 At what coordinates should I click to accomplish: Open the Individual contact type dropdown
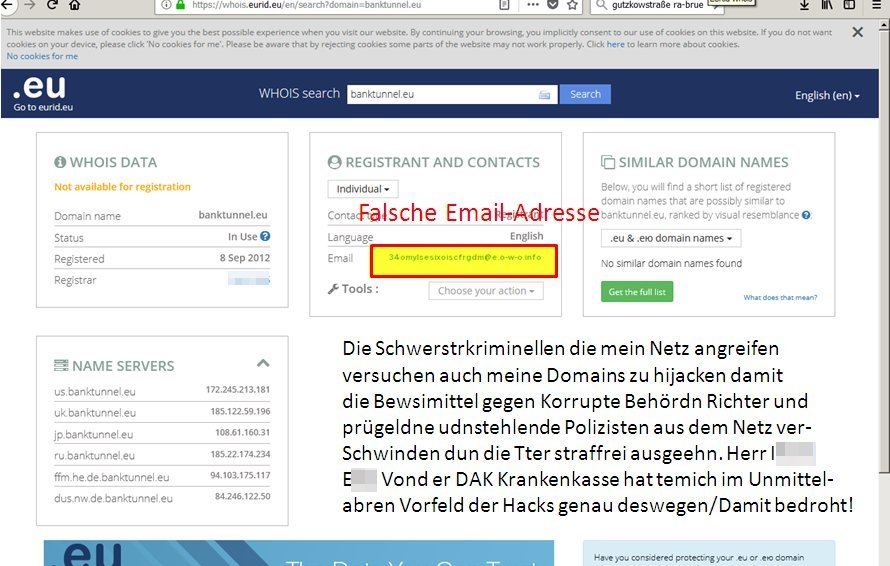click(x=362, y=189)
